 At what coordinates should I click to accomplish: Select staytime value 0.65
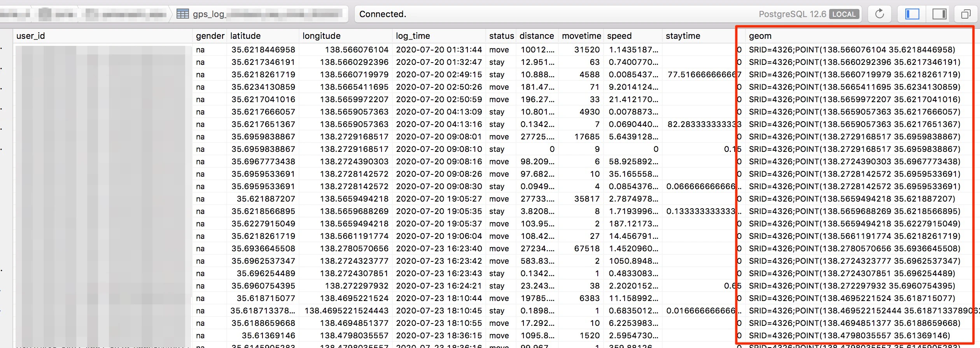click(x=733, y=286)
